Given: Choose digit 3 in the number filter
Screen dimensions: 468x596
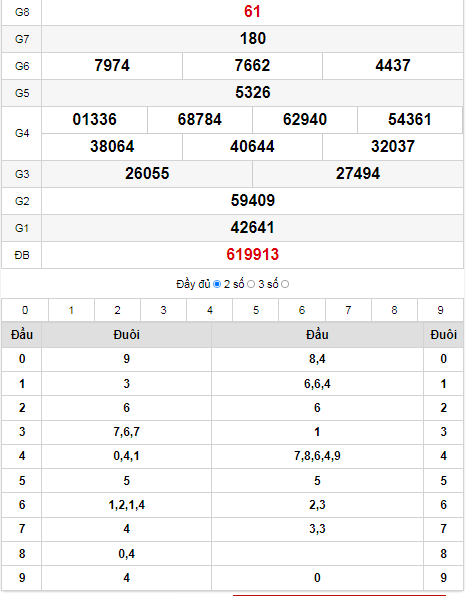Looking at the screenshot, I should click(x=163, y=310).
